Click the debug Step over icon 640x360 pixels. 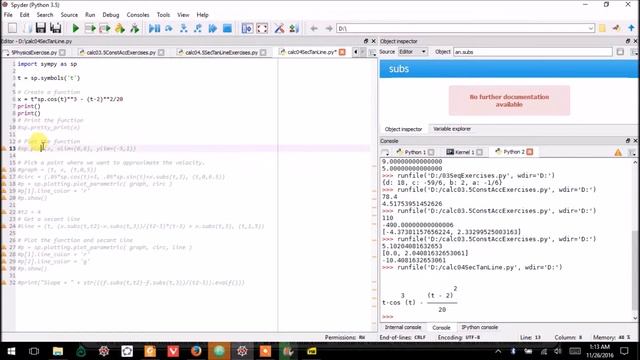coord(169,28)
